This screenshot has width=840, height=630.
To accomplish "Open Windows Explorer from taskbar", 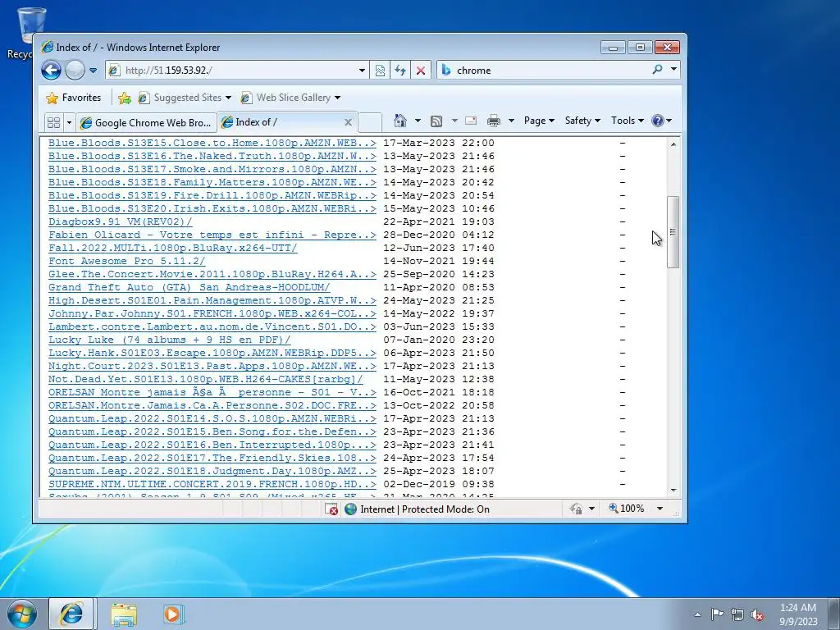I will (x=124, y=614).
